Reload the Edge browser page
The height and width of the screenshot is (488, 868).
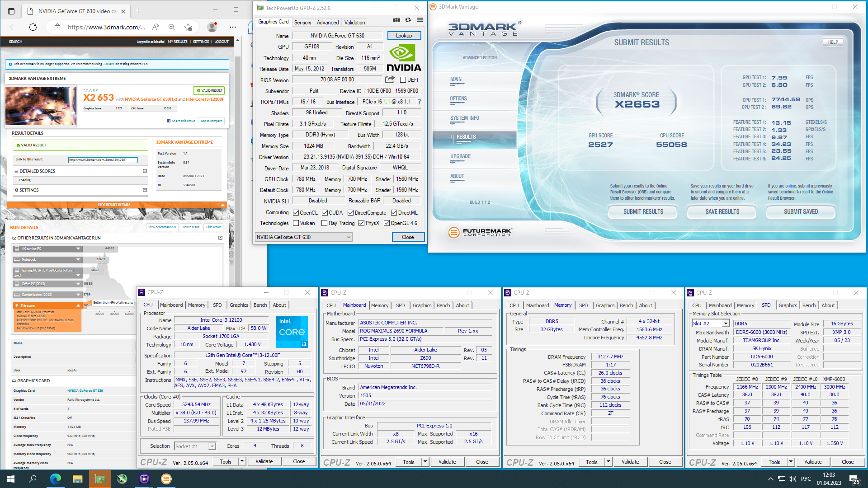point(33,27)
